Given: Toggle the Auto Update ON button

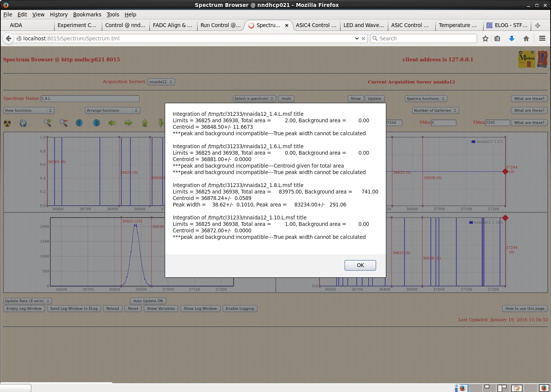Looking at the screenshot, I should tap(148, 301).
